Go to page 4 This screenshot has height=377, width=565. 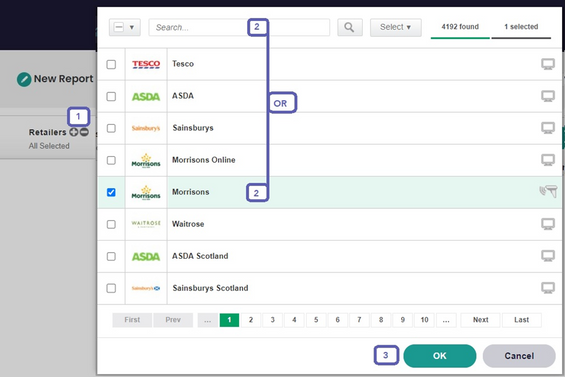click(x=294, y=320)
